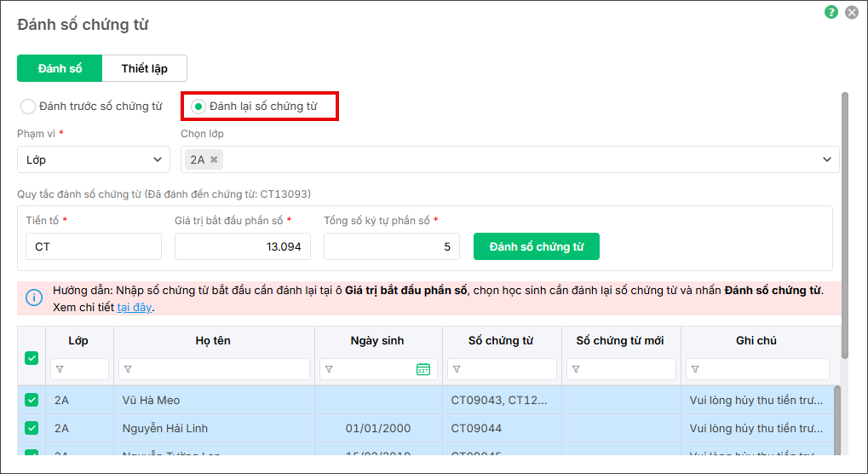Click the Số chứng từ filter input

coord(502,369)
